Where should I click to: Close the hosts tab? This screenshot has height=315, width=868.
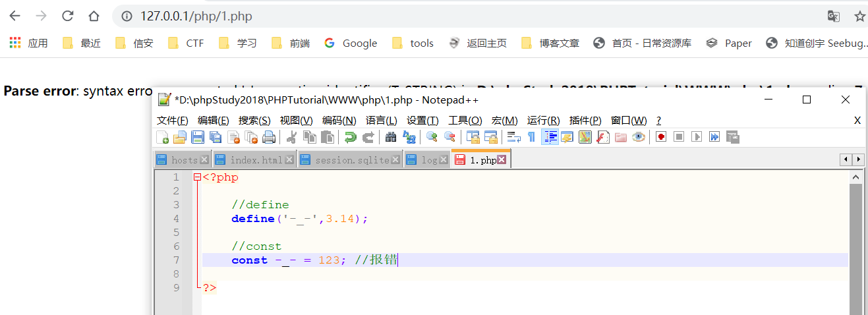click(x=204, y=159)
